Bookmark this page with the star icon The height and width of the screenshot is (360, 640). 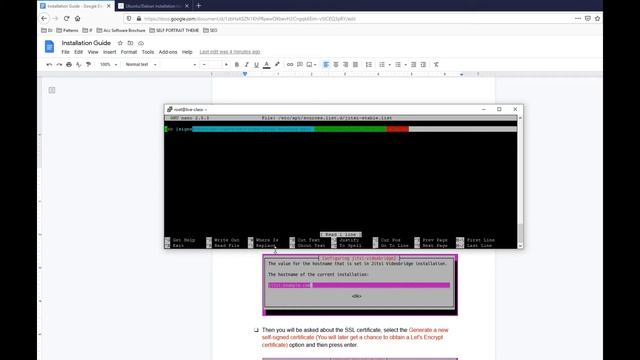coord(598,18)
